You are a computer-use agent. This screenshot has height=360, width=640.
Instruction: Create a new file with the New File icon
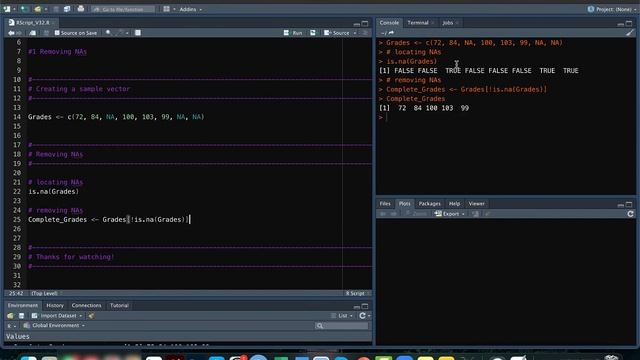pos(7,9)
